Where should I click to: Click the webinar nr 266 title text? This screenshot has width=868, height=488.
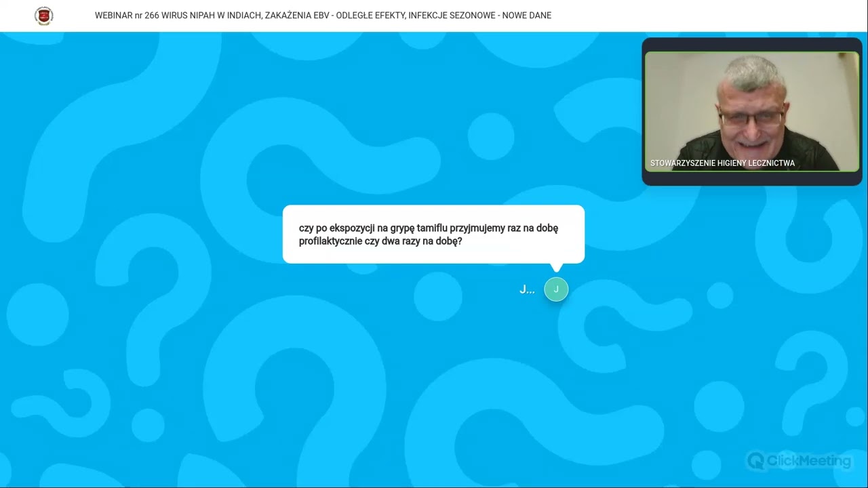323,15
